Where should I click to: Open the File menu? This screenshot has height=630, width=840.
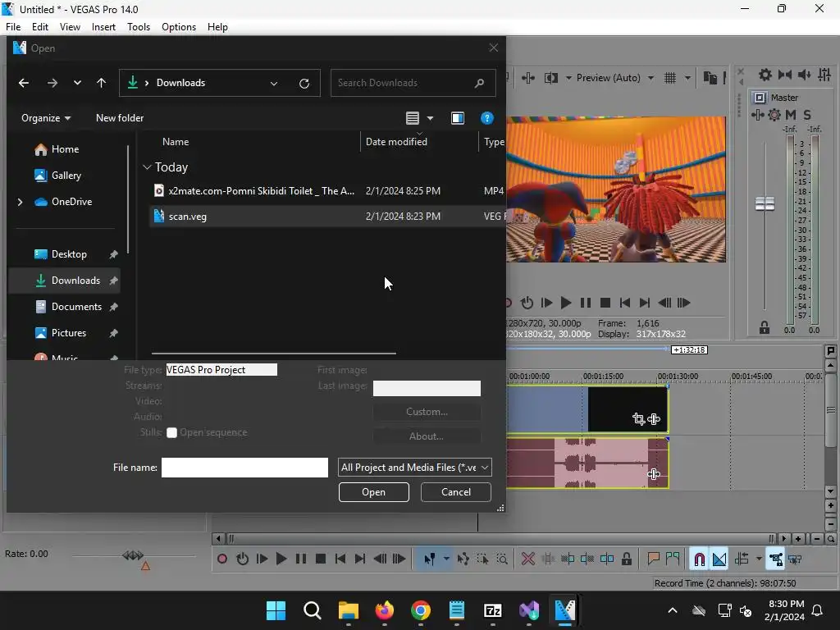(13, 27)
